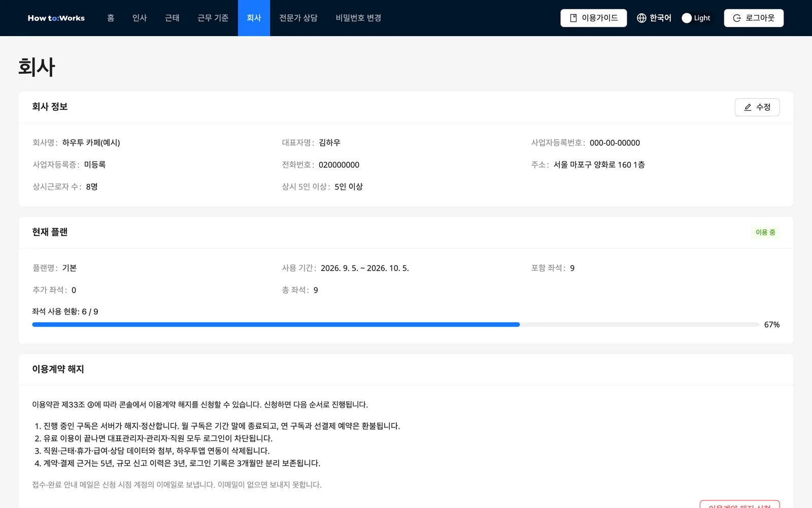Image resolution: width=812 pixels, height=508 pixels.
Task: Click the 67% usage value
Action: [x=772, y=325]
